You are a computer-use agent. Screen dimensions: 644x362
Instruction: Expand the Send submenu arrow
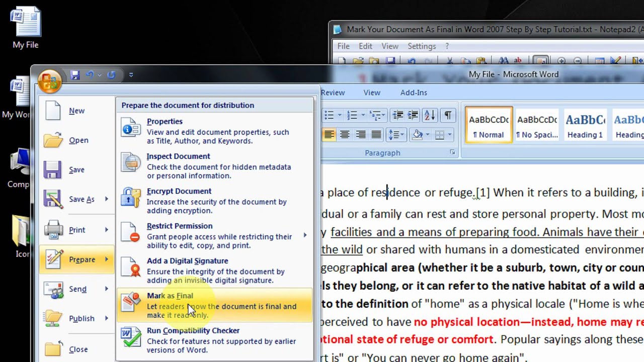click(107, 289)
